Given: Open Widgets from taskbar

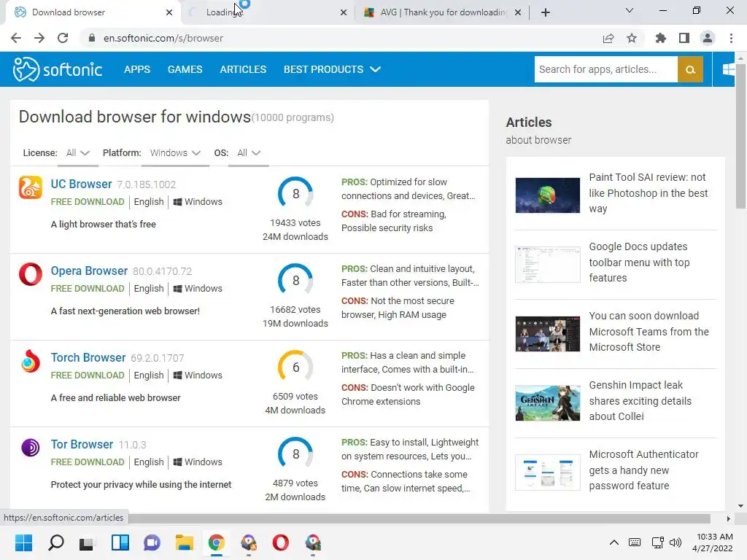Looking at the screenshot, I should point(120,542).
